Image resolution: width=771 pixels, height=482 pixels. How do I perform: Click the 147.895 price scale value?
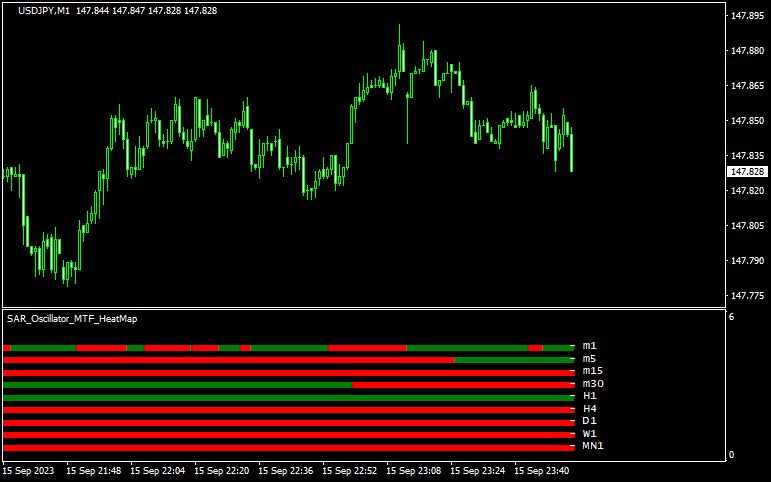747,16
